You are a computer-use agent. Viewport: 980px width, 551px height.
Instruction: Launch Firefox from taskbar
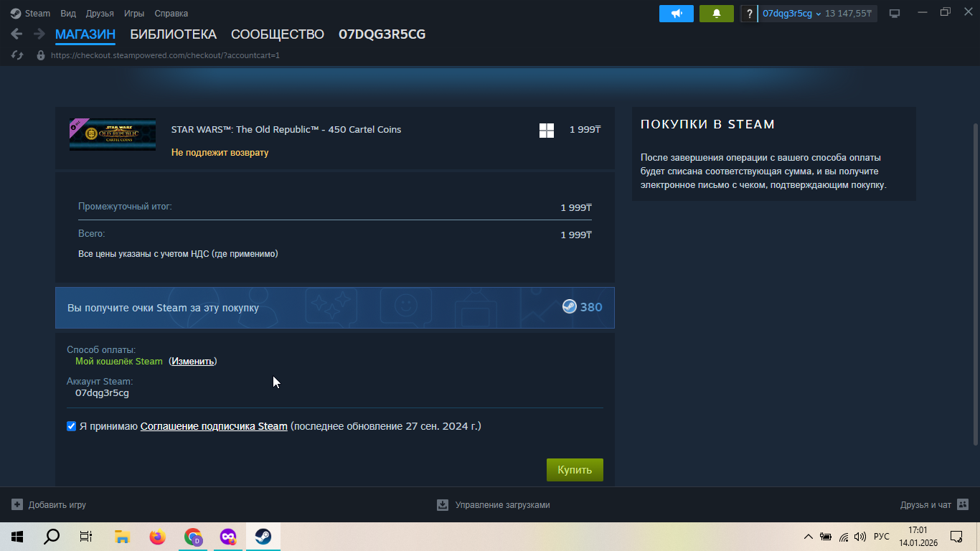click(x=157, y=537)
